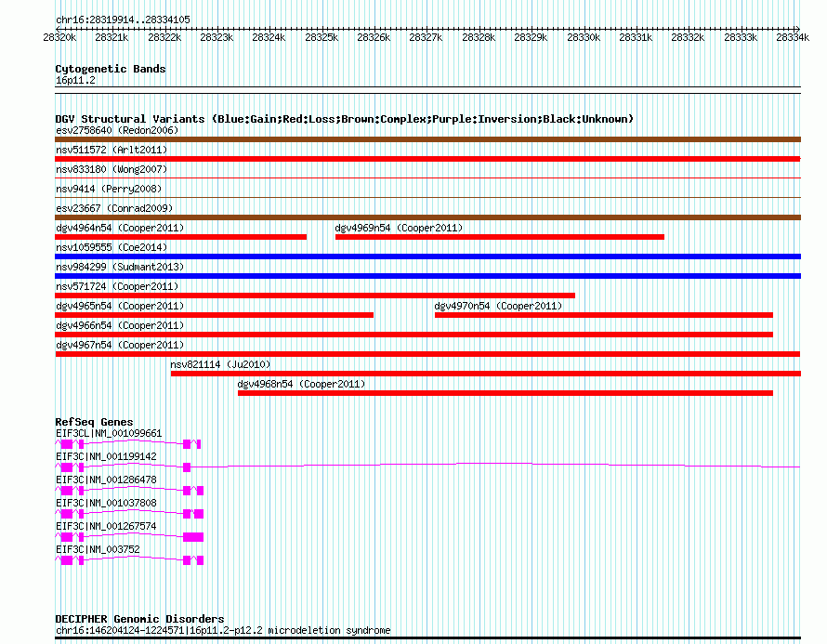
Task: Select the EIF3C|NM_001037808 transcript label
Action: coord(106,503)
